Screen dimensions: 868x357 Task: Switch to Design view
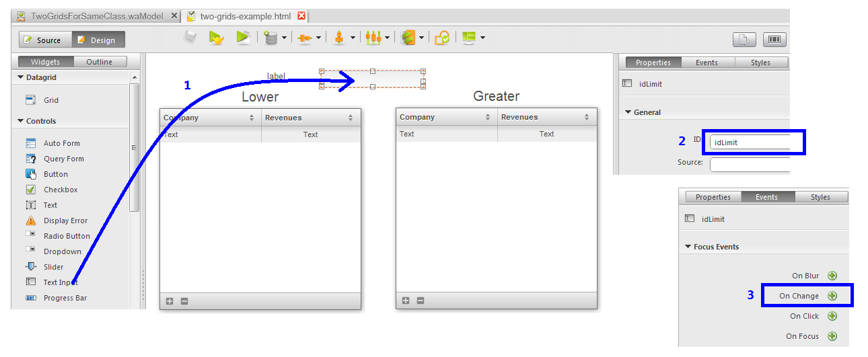click(98, 40)
